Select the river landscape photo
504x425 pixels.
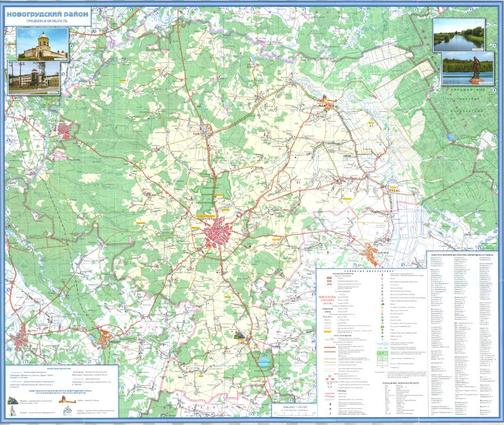tap(458, 35)
